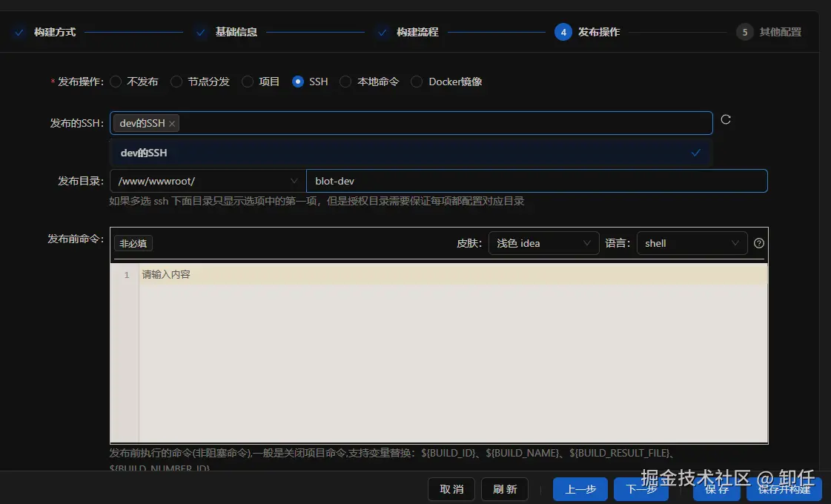The width and height of the screenshot is (831, 504).
Task: Click the 下一步 button
Action: point(640,489)
